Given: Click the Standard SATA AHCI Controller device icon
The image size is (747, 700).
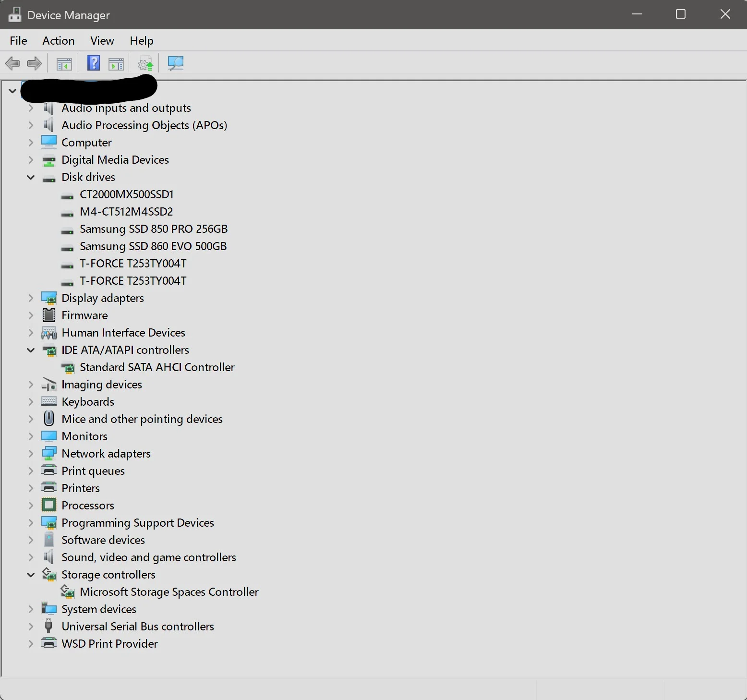Looking at the screenshot, I should click(68, 368).
